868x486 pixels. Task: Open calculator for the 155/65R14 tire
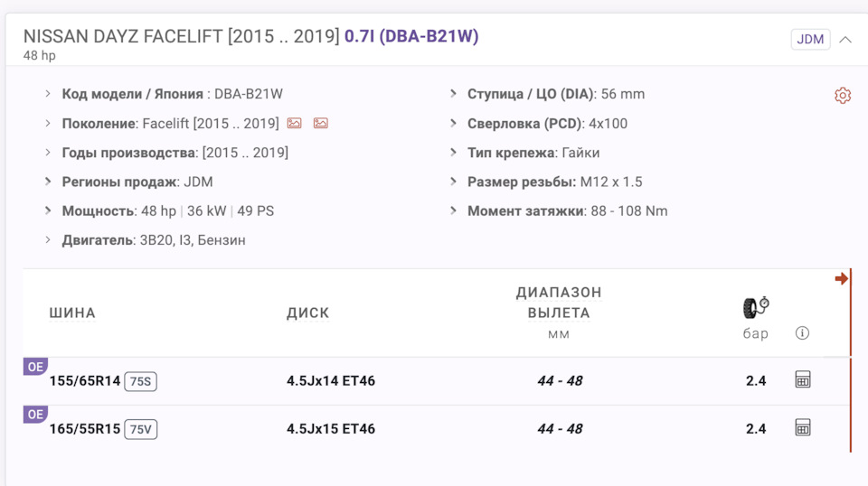tap(802, 379)
